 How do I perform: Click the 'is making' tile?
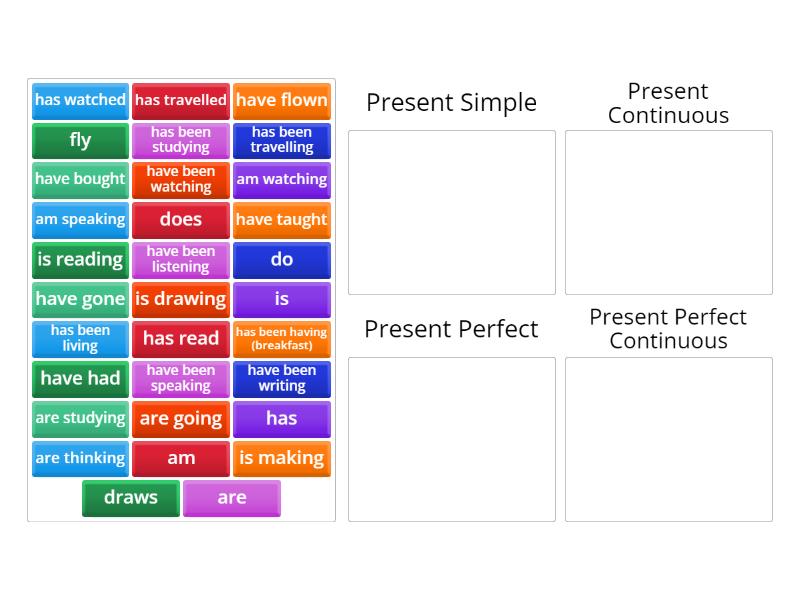[x=281, y=458]
